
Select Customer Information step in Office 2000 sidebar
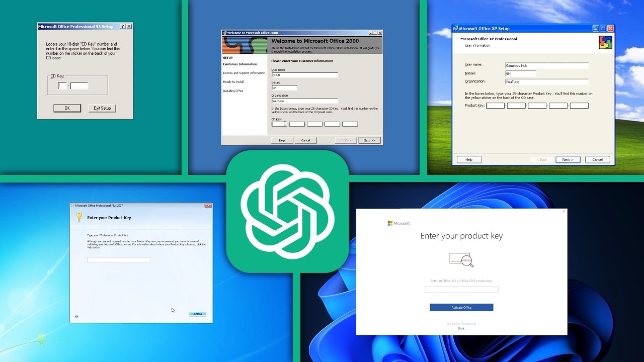(x=240, y=64)
